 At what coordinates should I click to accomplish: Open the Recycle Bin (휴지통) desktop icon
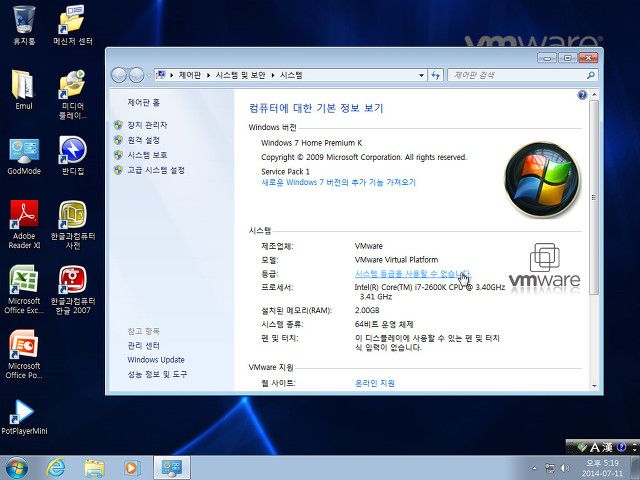(24, 25)
